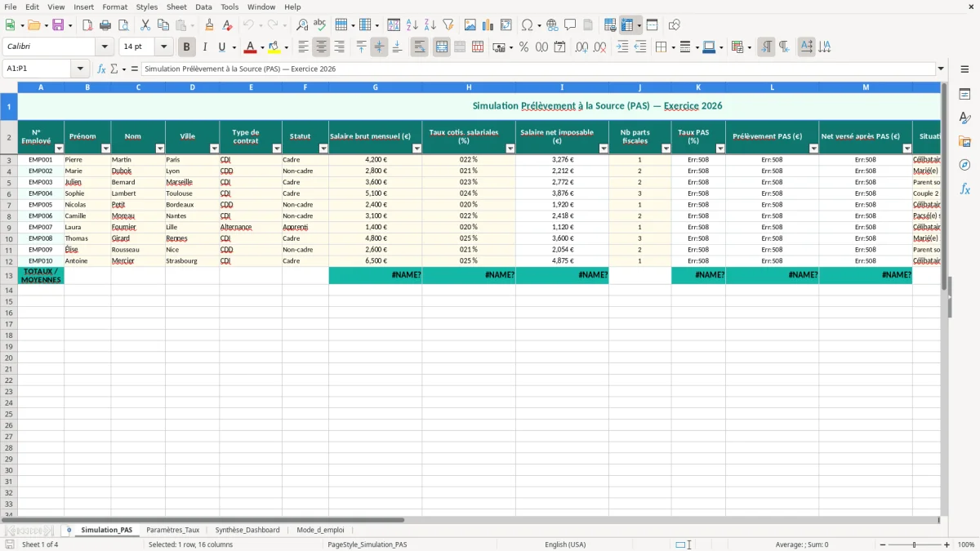Copy the selection
Image resolution: width=980 pixels, height=551 pixels.
pyautogui.click(x=163, y=25)
